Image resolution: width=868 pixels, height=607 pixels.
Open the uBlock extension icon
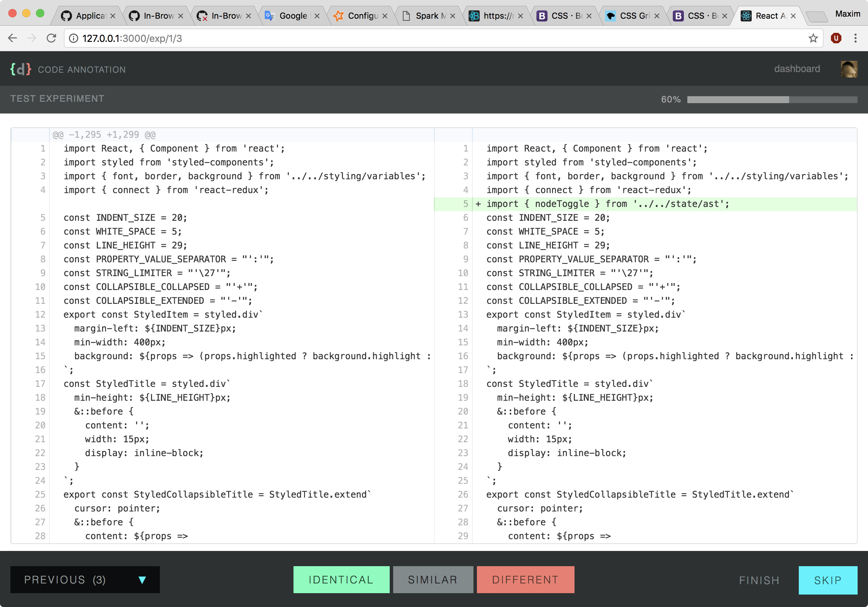pyautogui.click(x=836, y=38)
